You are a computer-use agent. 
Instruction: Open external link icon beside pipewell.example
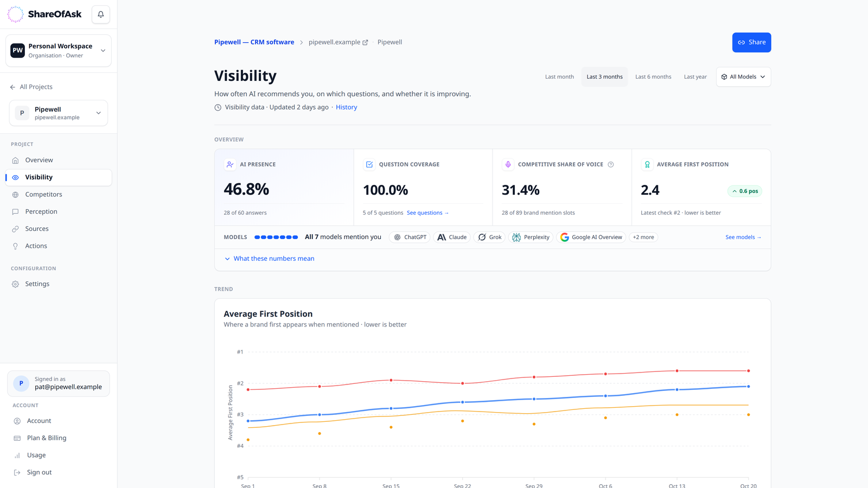(365, 42)
